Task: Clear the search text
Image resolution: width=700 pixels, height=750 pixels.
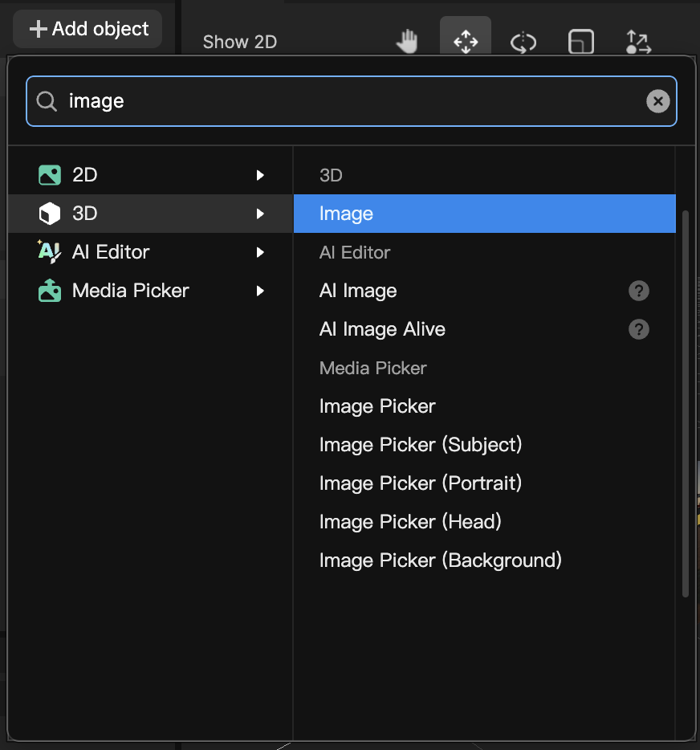Action: 658,101
